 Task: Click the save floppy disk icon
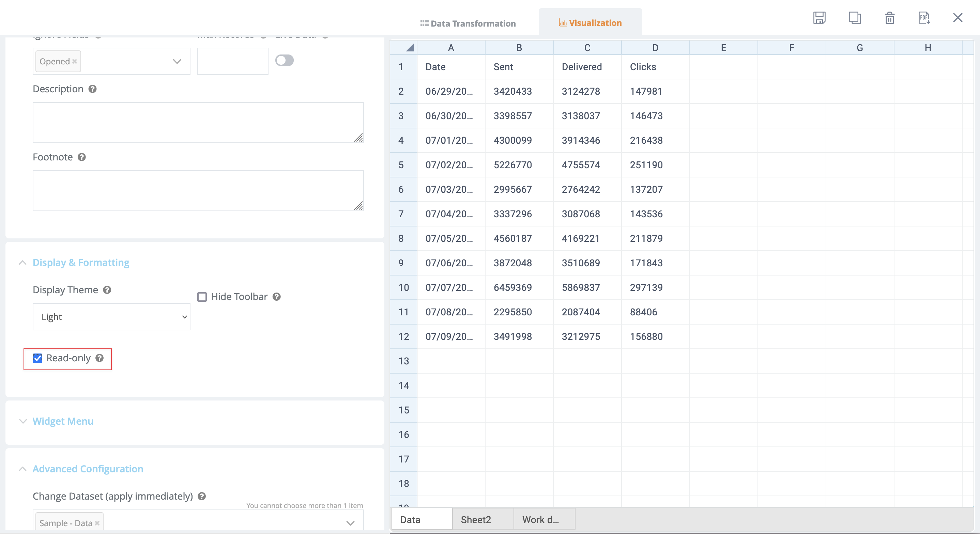(819, 17)
